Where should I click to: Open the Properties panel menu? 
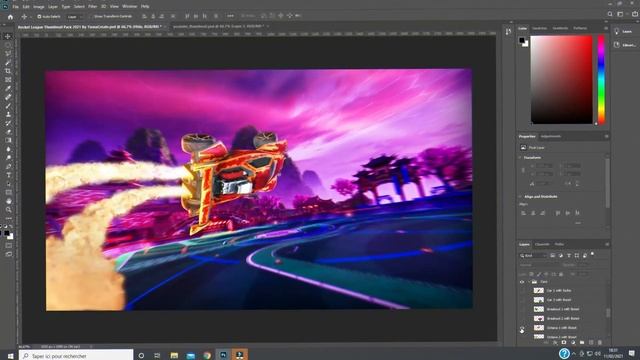[x=606, y=136]
